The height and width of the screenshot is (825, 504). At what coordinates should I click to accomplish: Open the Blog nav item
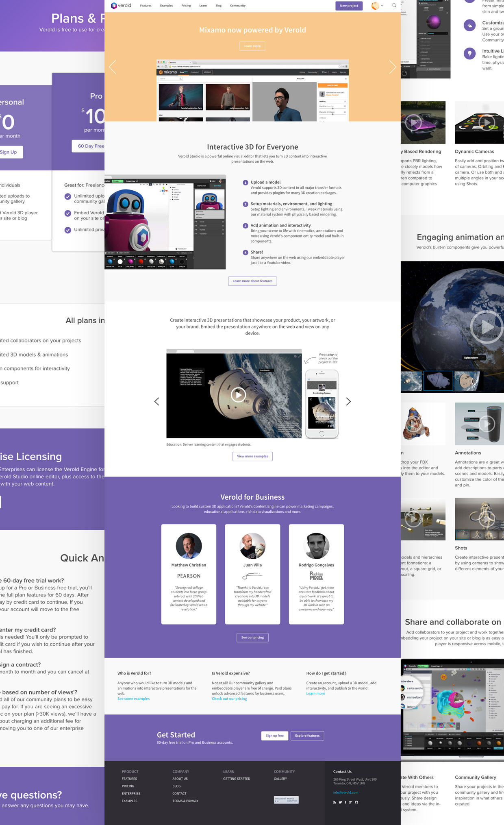point(218,6)
